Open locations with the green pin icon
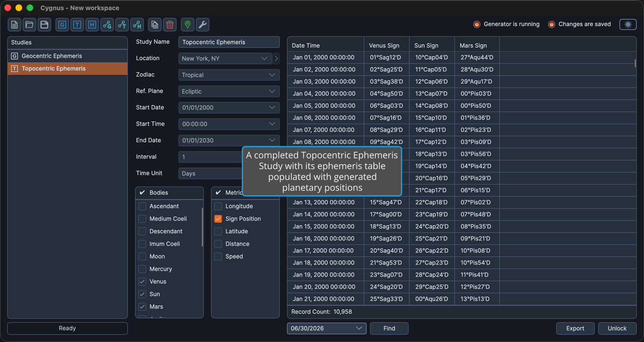 [x=188, y=25]
